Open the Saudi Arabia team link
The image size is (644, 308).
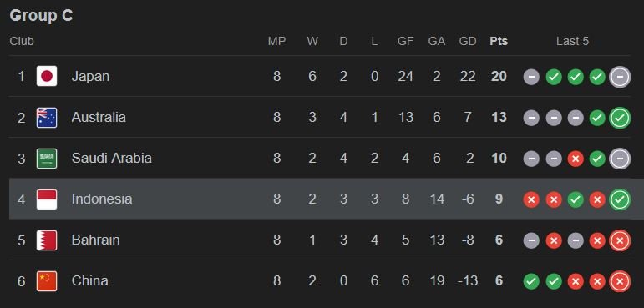point(111,158)
